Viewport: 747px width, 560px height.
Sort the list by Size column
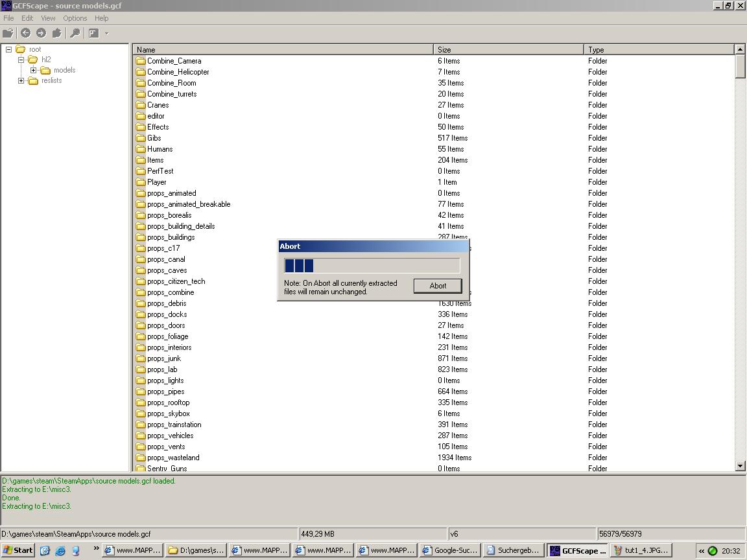click(508, 49)
